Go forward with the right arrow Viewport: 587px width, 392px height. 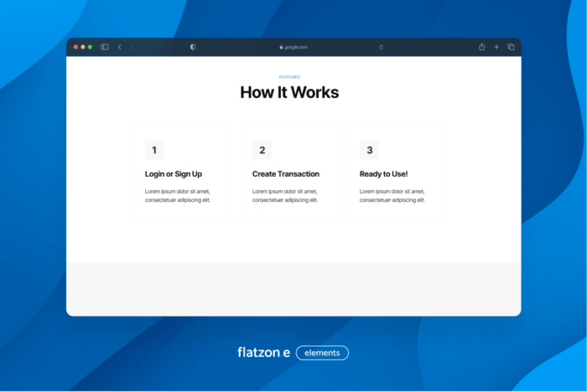[132, 47]
